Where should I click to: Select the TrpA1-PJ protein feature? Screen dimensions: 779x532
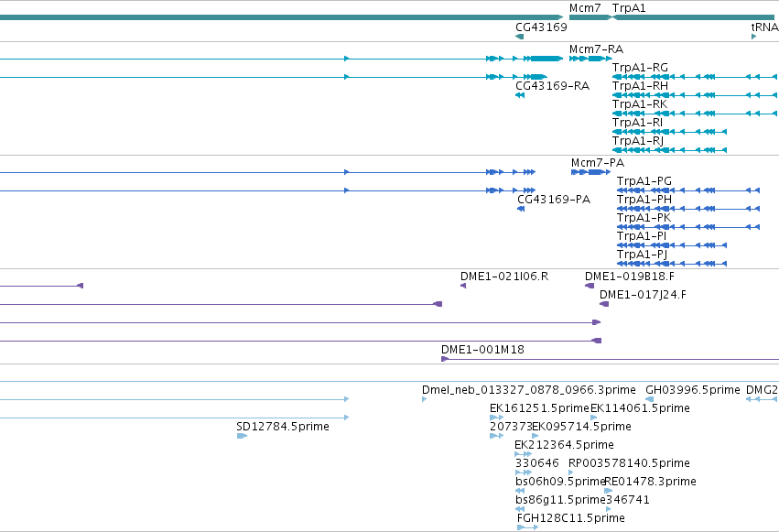point(672,264)
